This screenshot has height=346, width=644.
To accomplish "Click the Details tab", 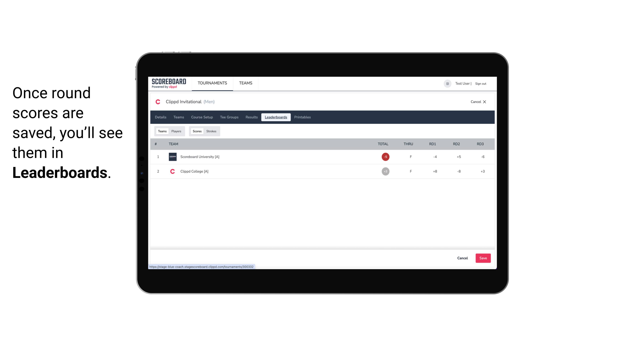I will [161, 117].
